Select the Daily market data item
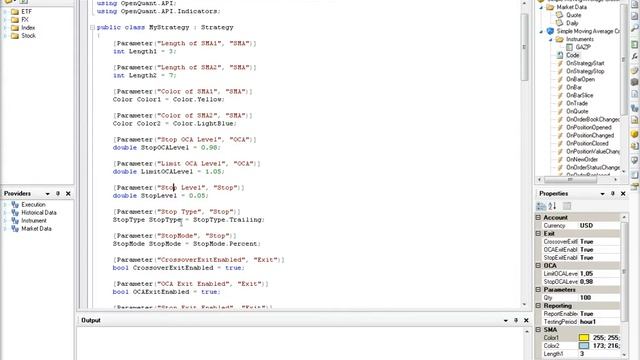 pos(567,23)
